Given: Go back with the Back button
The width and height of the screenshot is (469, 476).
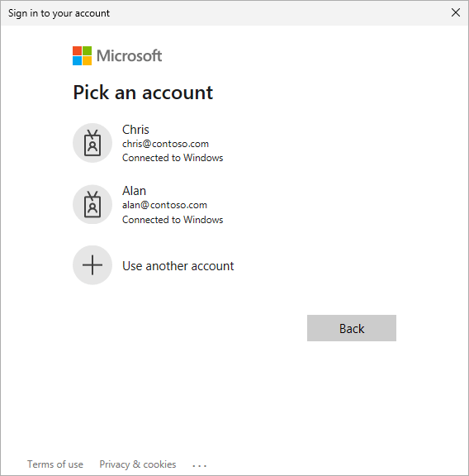Looking at the screenshot, I should (352, 328).
